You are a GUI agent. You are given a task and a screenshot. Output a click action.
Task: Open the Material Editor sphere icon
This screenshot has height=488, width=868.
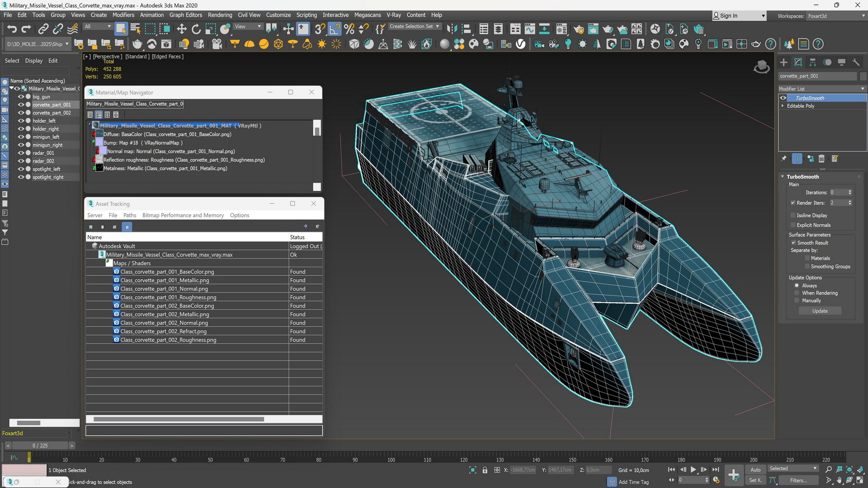pyautogui.click(x=561, y=29)
